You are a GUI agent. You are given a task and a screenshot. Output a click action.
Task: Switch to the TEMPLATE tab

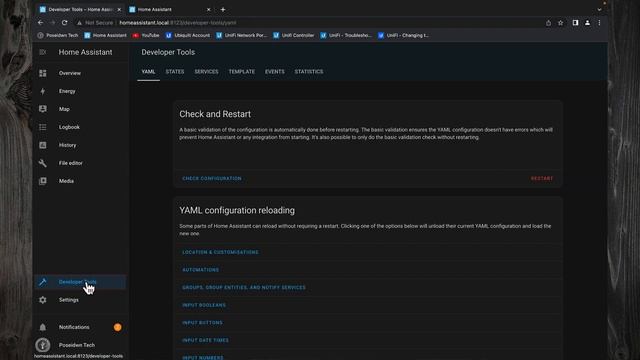(x=242, y=71)
